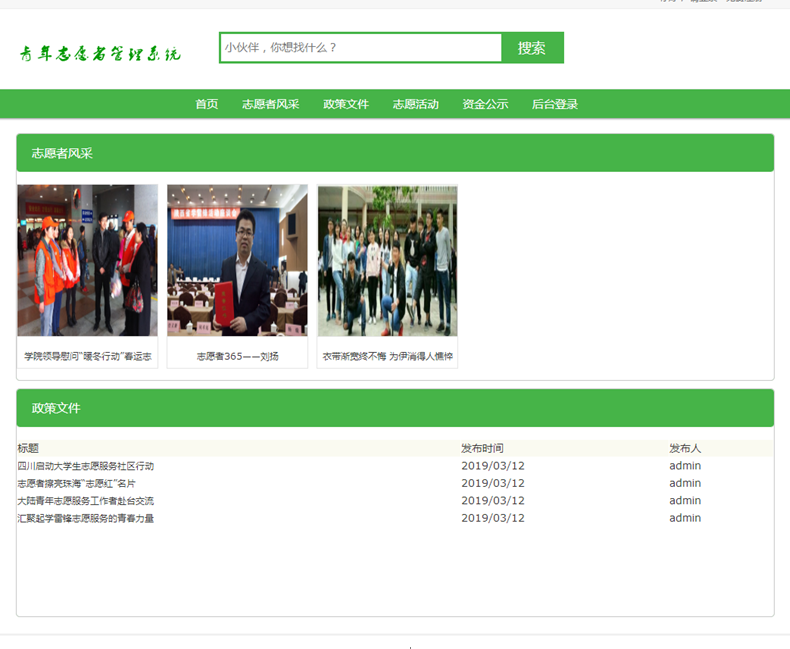This screenshot has width=790, height=649.
Task: Click 后台登录 in the navigation bar
Action: click(x=555, y=104)
